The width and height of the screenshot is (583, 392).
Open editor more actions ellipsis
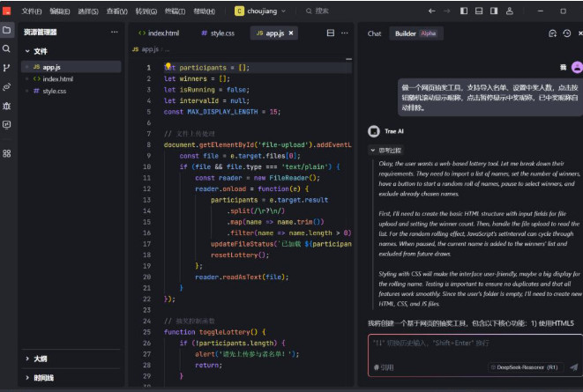tap(345, 33)
